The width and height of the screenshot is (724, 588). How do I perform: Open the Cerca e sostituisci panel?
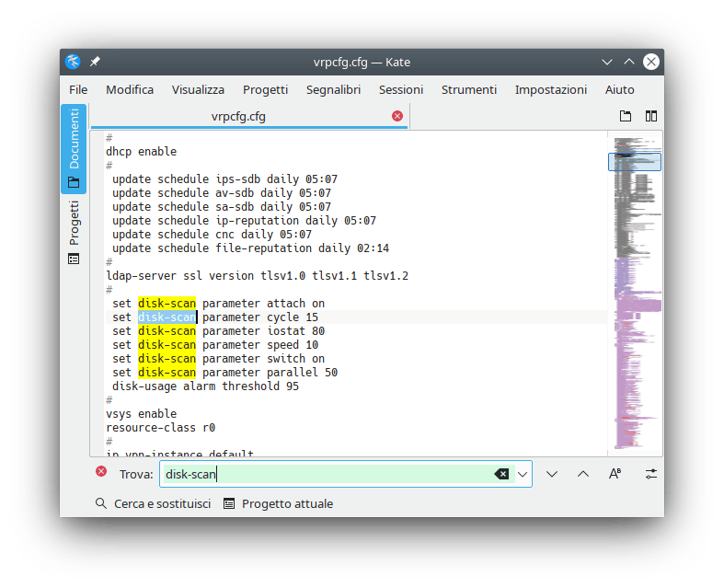(153, 503)
